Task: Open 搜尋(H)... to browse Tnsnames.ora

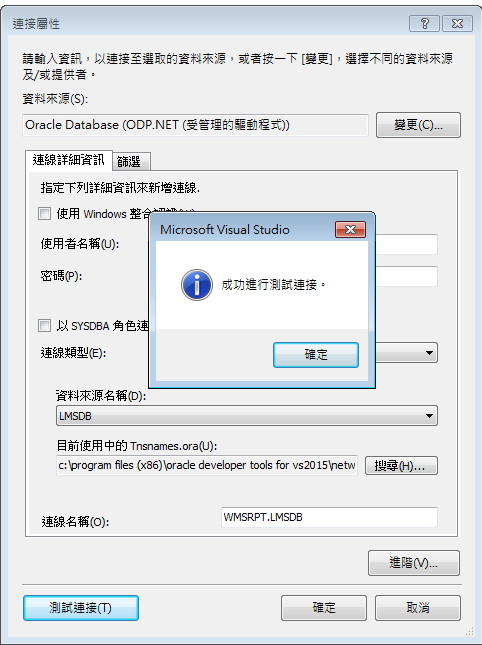Action: (x=401, y=466)
